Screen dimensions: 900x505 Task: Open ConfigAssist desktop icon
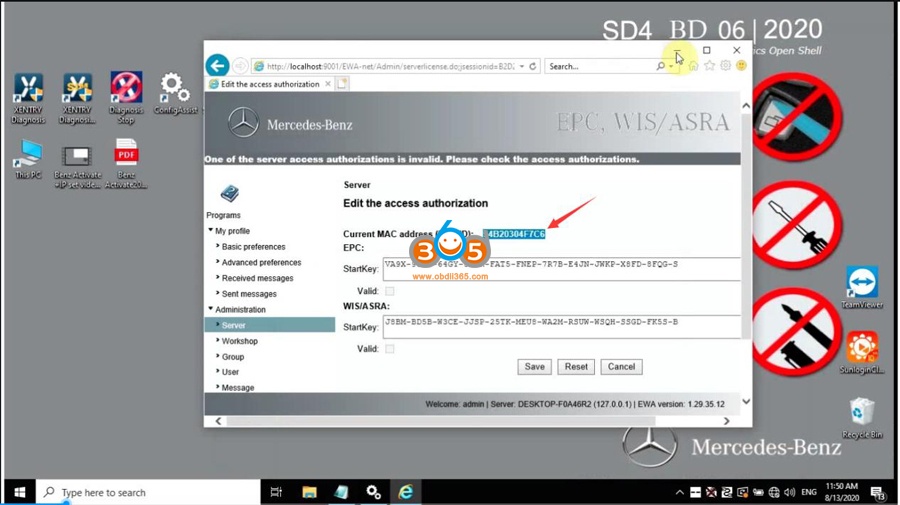175,94
